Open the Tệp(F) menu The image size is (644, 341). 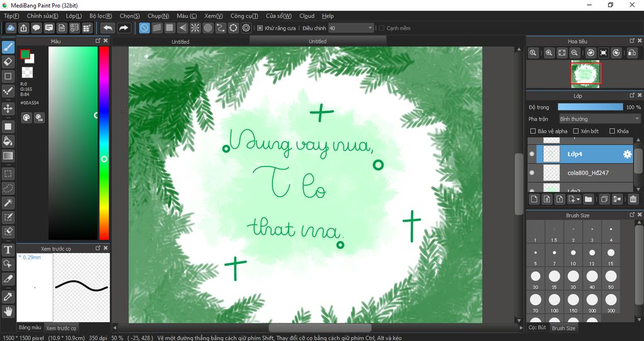tap(11, 16)
